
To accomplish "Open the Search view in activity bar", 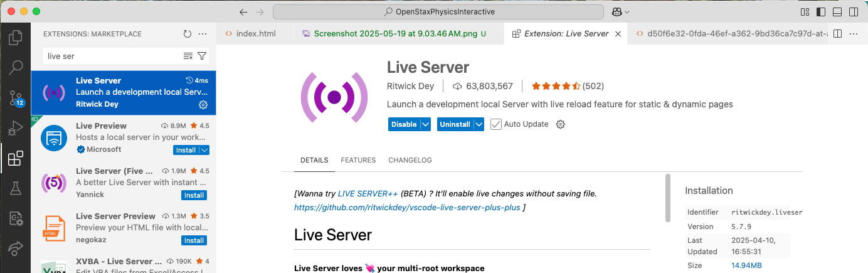I will [x=16, y=67].
